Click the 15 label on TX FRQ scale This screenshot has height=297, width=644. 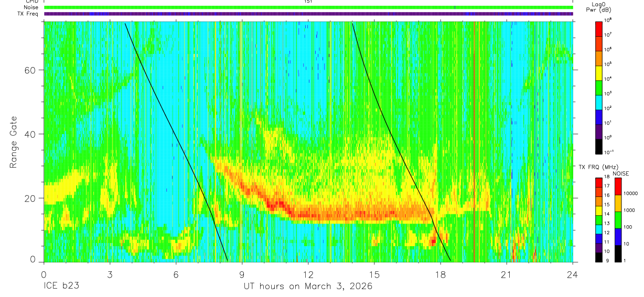click(607, 204)
